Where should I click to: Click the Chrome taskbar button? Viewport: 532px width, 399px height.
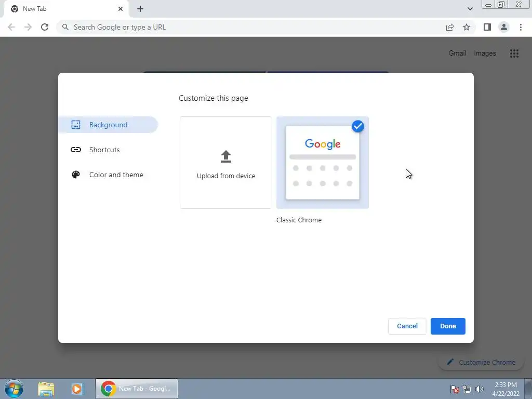point(137,389)
